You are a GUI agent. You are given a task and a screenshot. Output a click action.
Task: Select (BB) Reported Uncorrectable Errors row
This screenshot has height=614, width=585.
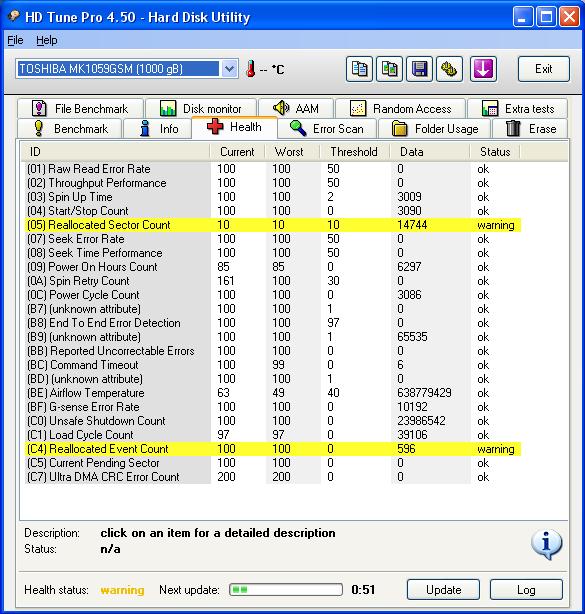[273, 351]
